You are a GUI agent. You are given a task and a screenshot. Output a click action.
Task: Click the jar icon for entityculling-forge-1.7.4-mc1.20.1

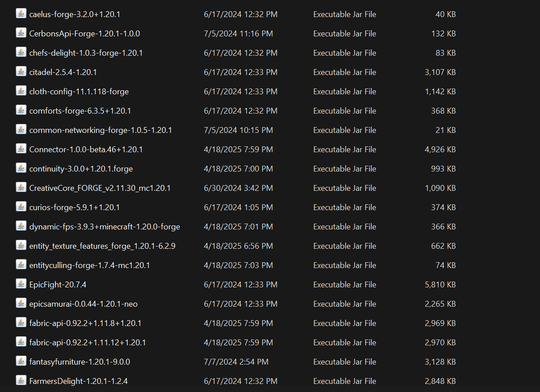pos(21,265)
